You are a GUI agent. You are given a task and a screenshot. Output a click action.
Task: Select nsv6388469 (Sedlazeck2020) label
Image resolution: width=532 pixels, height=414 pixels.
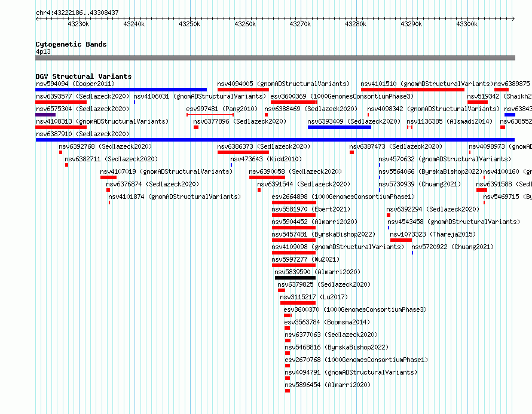[x=311, y=109]
